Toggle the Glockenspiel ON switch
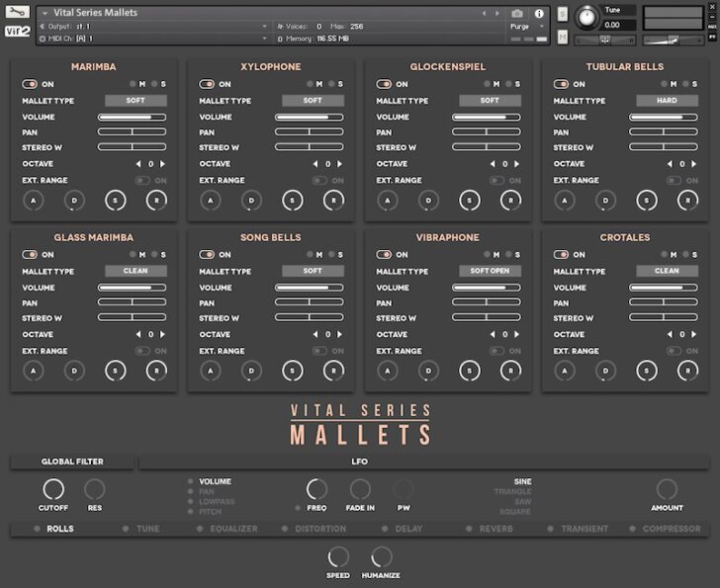Viewport: 720px width, 588px height. click(384, 84)
